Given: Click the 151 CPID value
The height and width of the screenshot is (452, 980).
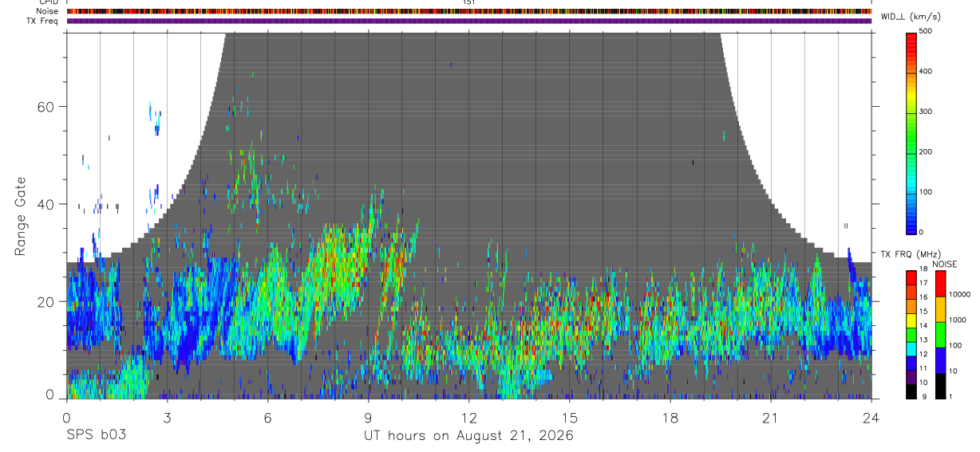Looking at the screenshot, I should coord(468,2).
